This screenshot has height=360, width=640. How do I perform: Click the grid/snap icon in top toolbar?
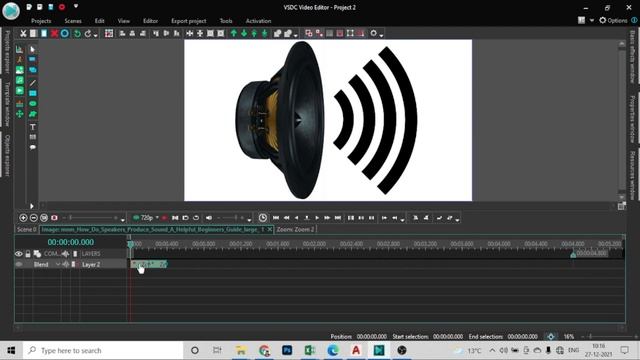[x=109, y=33]
